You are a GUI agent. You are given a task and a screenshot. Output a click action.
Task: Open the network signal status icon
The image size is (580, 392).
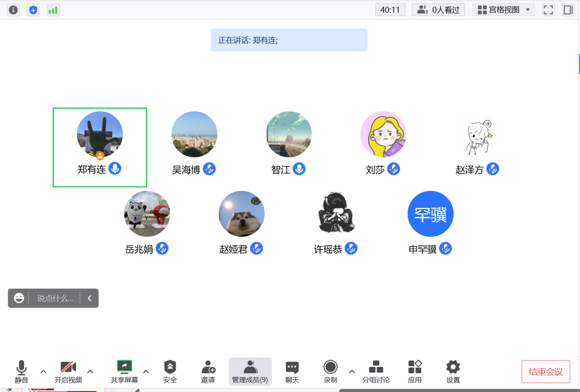53,10
